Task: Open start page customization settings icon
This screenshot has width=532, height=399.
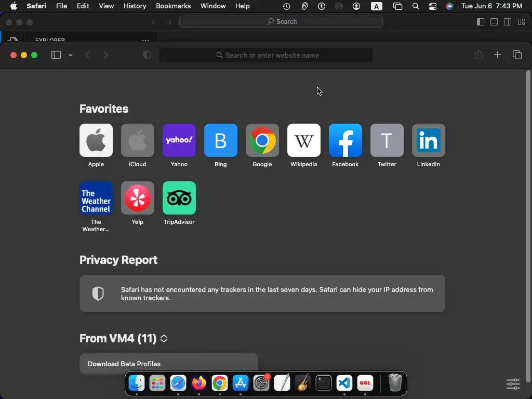Action: pos(513,384)
